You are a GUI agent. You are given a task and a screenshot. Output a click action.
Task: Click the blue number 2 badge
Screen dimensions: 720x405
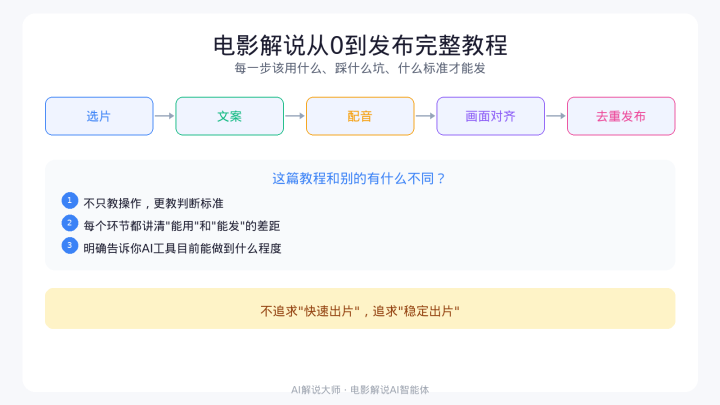point(69,223)
